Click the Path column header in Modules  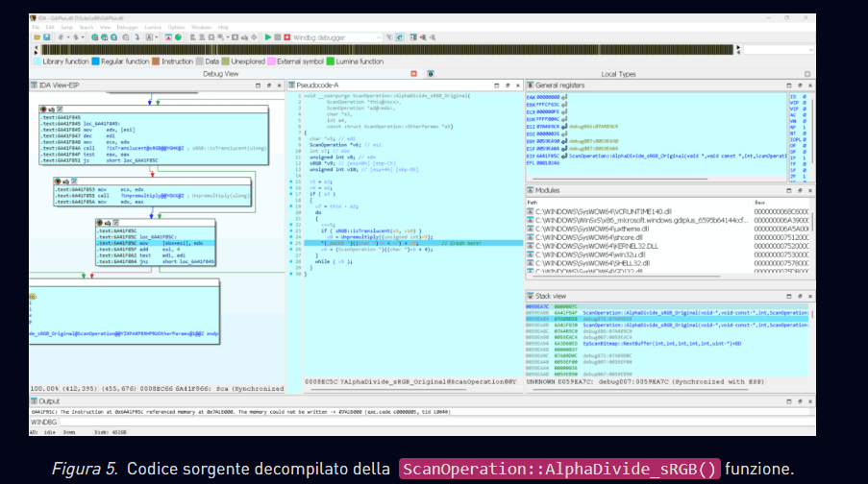[x=532, y=203]
